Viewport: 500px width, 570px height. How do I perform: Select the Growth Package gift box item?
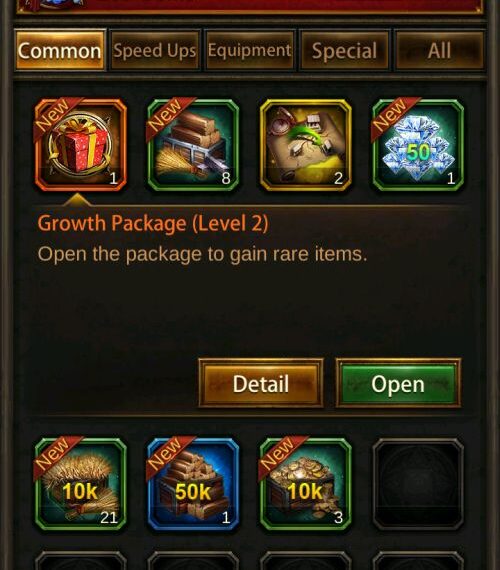tap(81, 145)
